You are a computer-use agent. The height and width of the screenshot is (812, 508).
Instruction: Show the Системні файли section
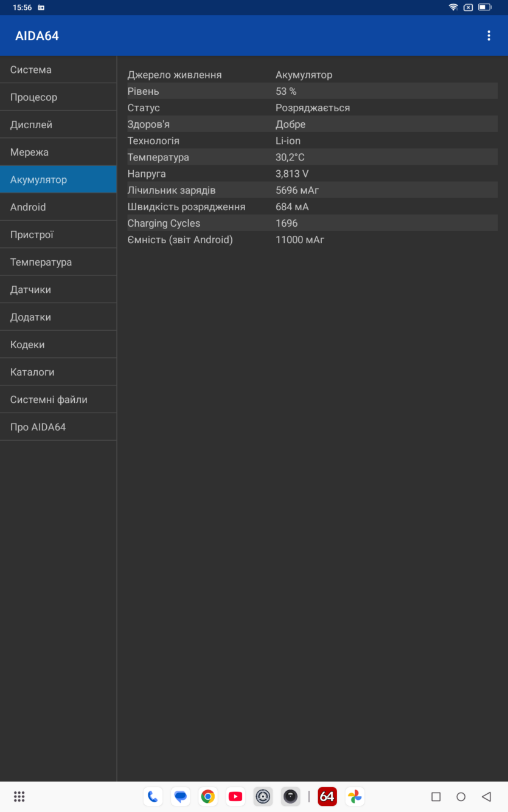click(x=58, y=400)
